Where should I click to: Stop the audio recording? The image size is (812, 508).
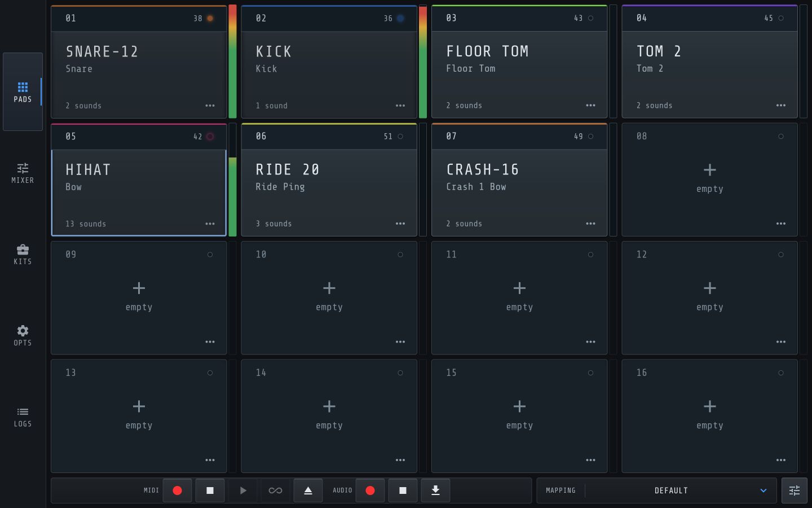[403, 491]
